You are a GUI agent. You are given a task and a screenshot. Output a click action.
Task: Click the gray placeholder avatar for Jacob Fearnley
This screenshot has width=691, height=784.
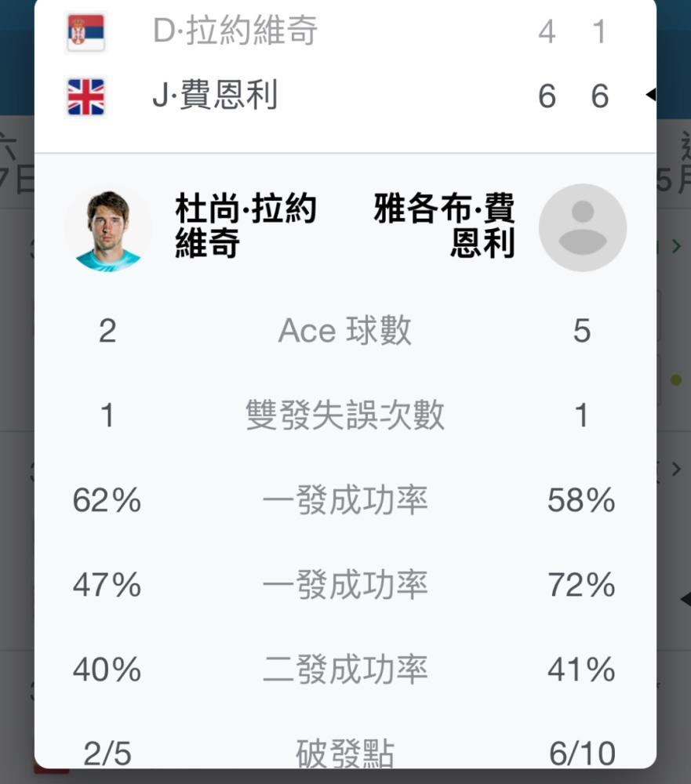click(583, 227)
